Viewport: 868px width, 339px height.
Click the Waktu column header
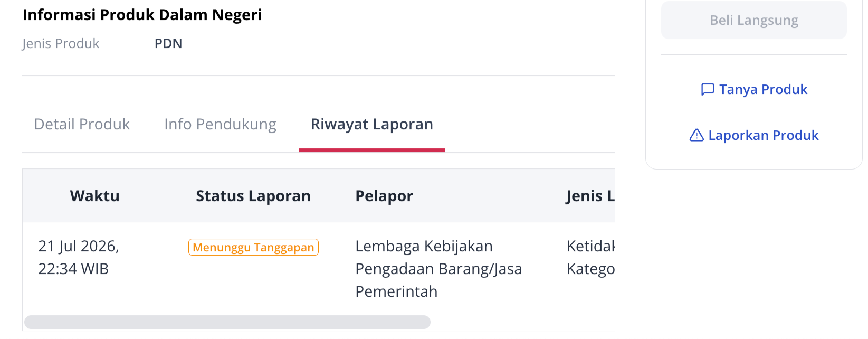pyautogui.click(x=95, y=196)
